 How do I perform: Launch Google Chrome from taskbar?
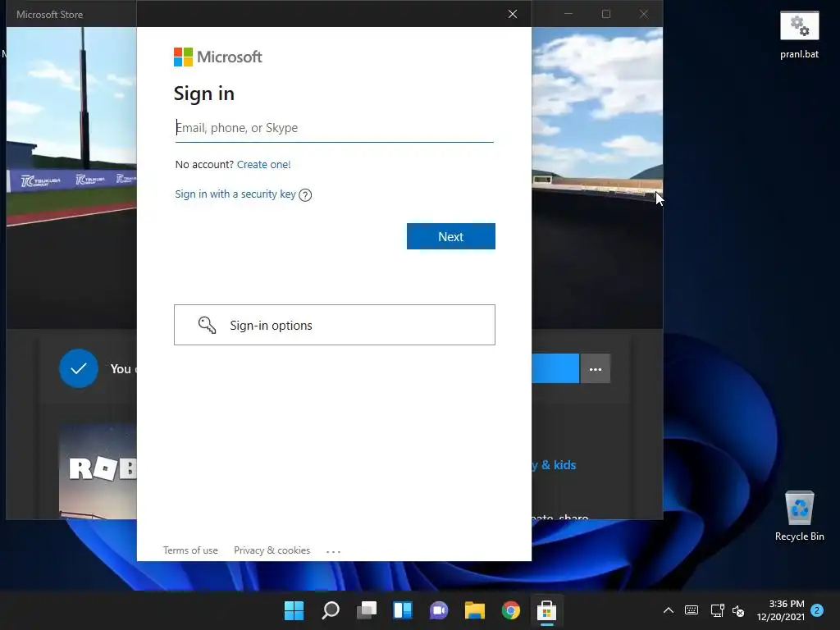tap(510, 610)
